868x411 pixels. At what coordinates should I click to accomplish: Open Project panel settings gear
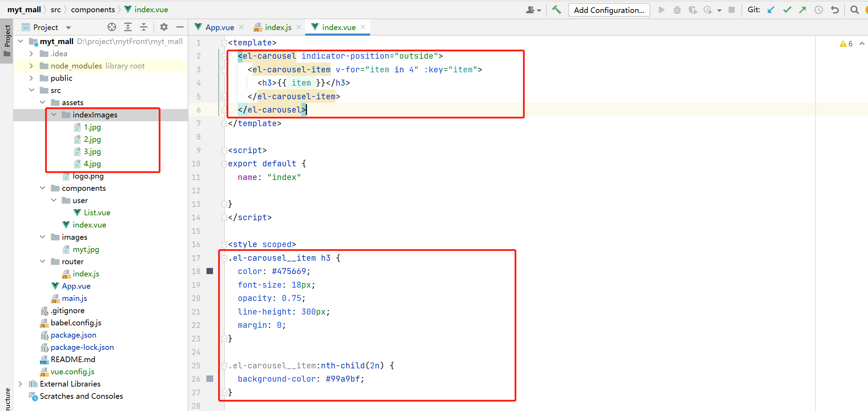point(164,27)
